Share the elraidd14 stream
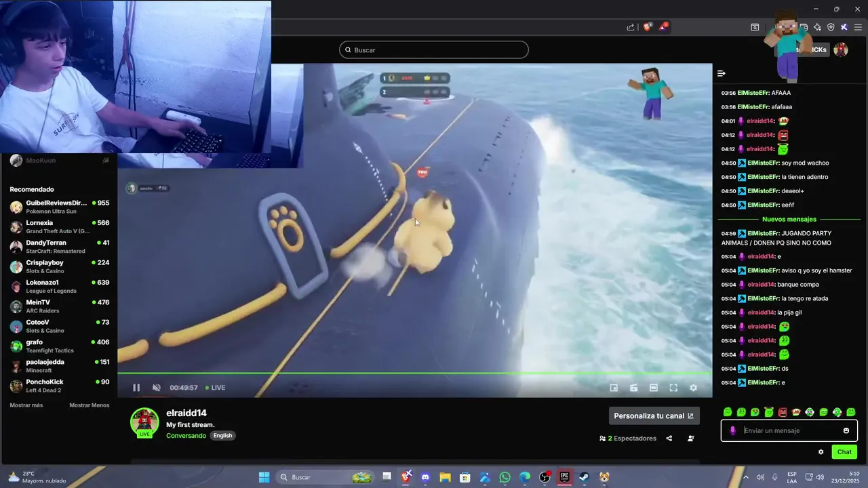868x488 pixels. pos(669,439)
